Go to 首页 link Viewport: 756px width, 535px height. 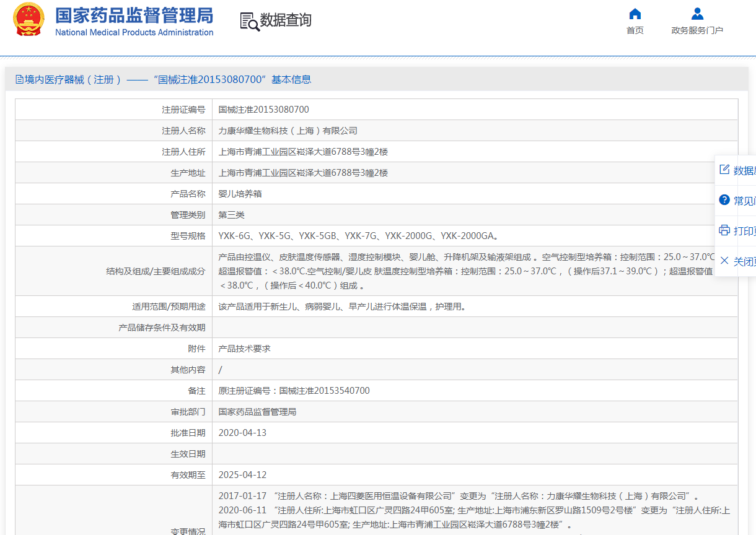click(635, 30)
